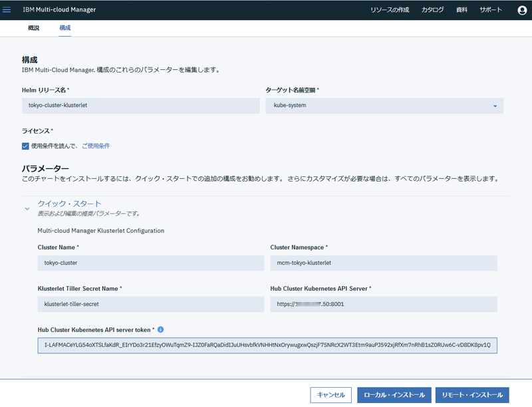Toggle the license agreement checkbox
This screenshot has height=407, width=532.
[x=25, y=146]
